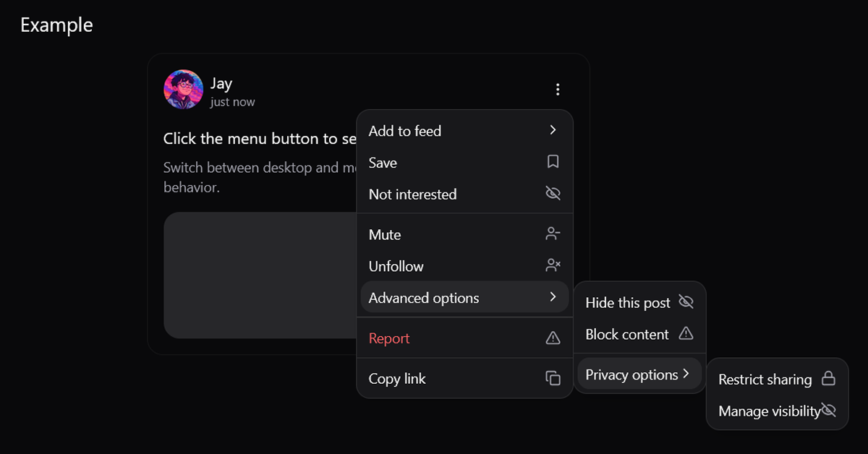Click the warning icon beside Block content
Screen dimensions: 868x454
click(686, 334)
